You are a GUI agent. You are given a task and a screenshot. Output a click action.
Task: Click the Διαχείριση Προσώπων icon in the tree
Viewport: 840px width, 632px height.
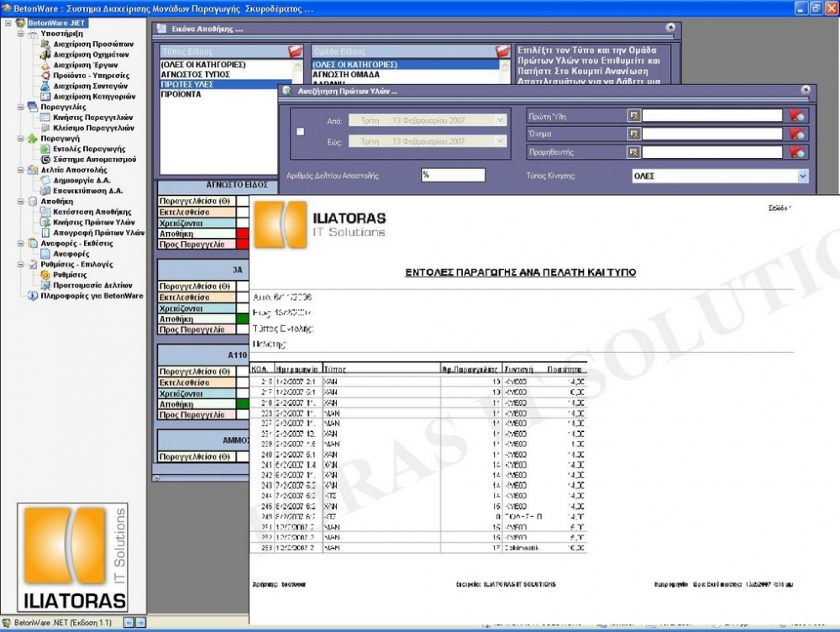coord(45,44)
